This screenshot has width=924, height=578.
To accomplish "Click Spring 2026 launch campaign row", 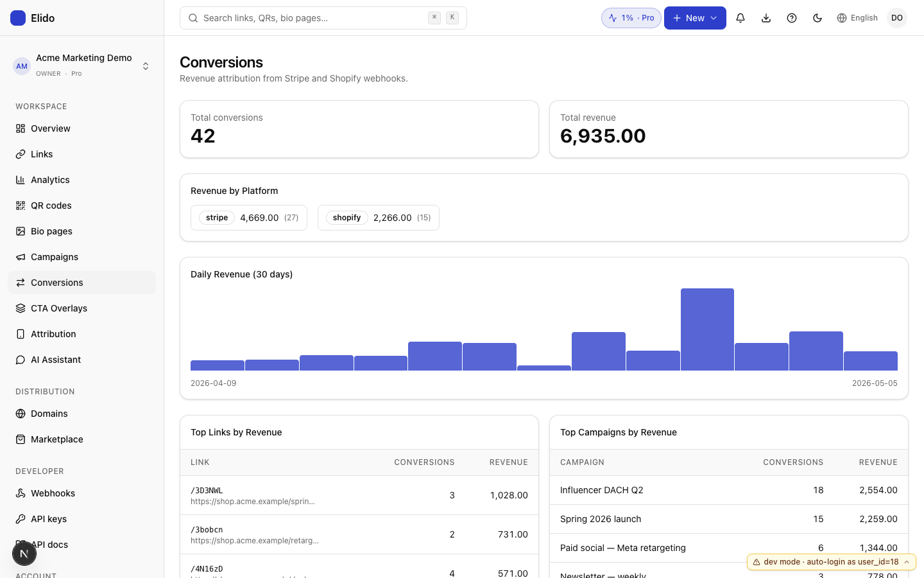I will coord(729,519).
